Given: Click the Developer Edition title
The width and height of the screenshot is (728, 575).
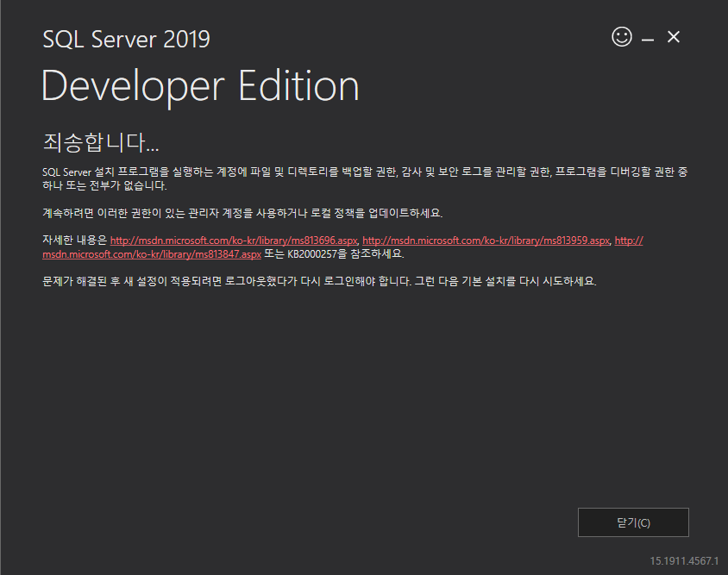Looking at the screenshot, I should 200,86.
